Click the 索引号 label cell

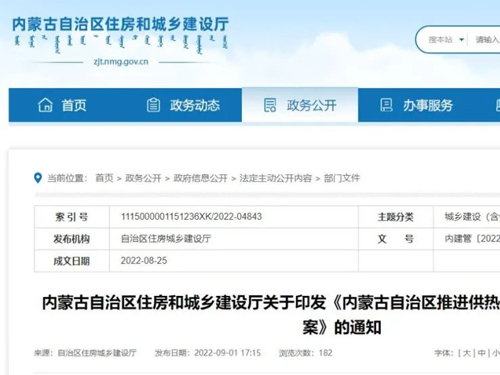tap(72, 217)
